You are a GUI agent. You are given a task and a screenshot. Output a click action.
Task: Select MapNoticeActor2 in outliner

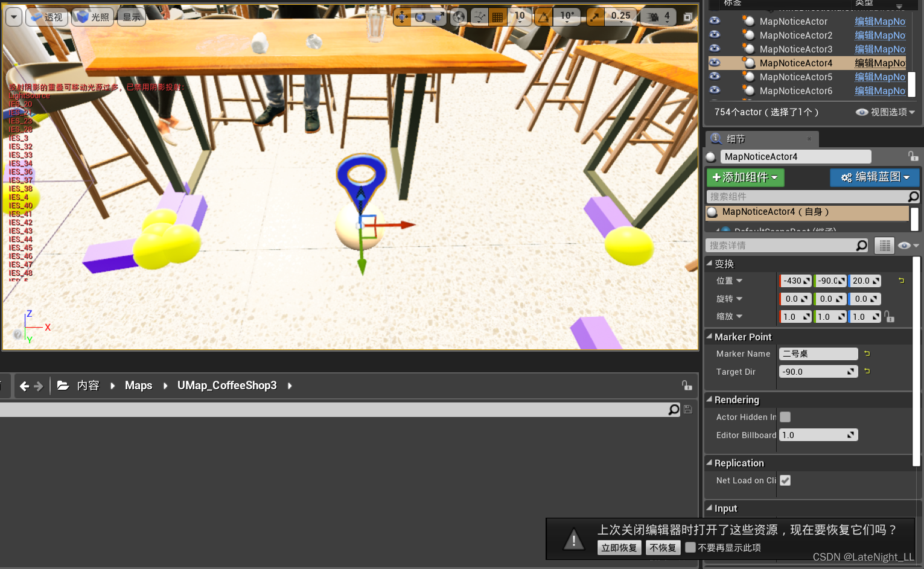tap(795, 35)
